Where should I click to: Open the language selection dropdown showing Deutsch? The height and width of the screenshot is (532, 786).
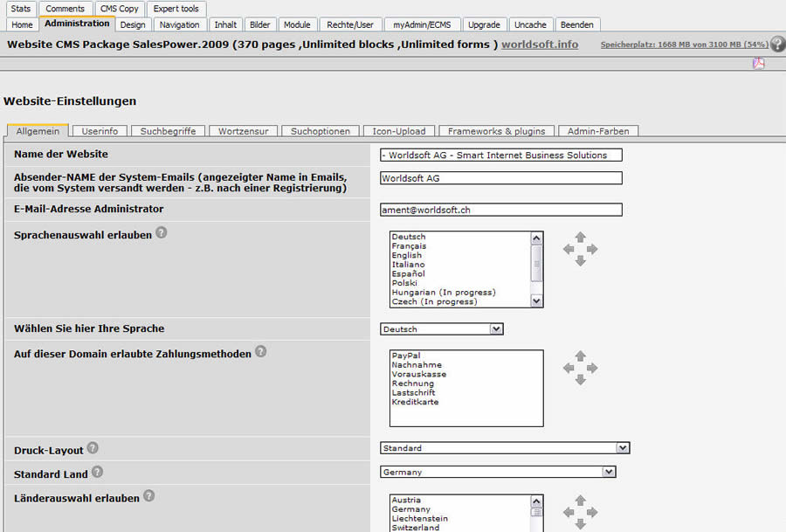pyautogui.click(x=442, y=329)
